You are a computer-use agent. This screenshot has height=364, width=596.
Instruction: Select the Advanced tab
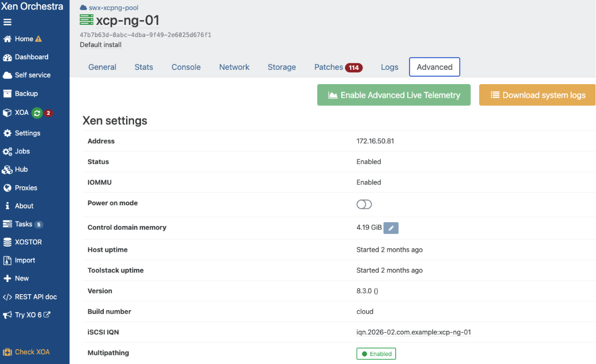point(434,67)
